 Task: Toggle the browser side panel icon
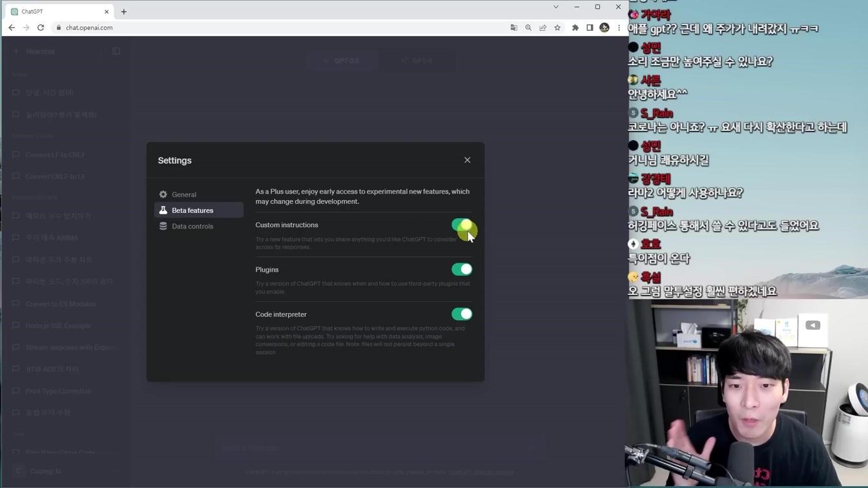(x=590, y=28)
